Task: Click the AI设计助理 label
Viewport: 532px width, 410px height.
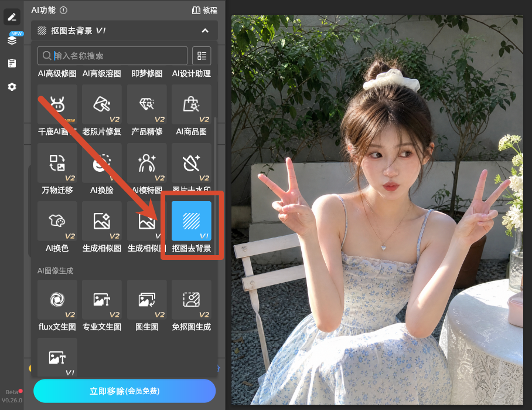Action: tap(192, 73)
